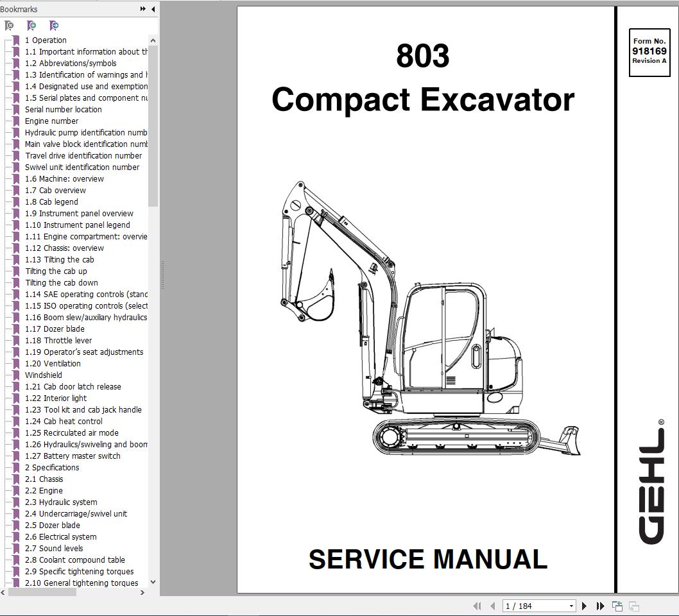
Task: Jump to first page with navigation icon
Action: pos(478,606)
